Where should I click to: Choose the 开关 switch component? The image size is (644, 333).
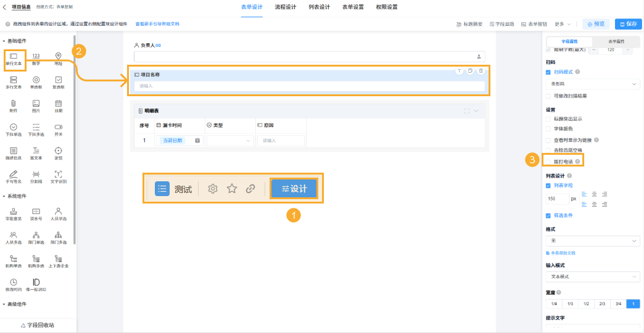(59, 129)
